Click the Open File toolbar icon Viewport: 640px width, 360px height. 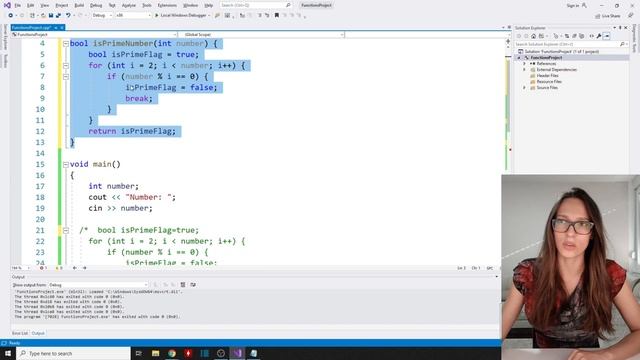(x=43, y=16)
